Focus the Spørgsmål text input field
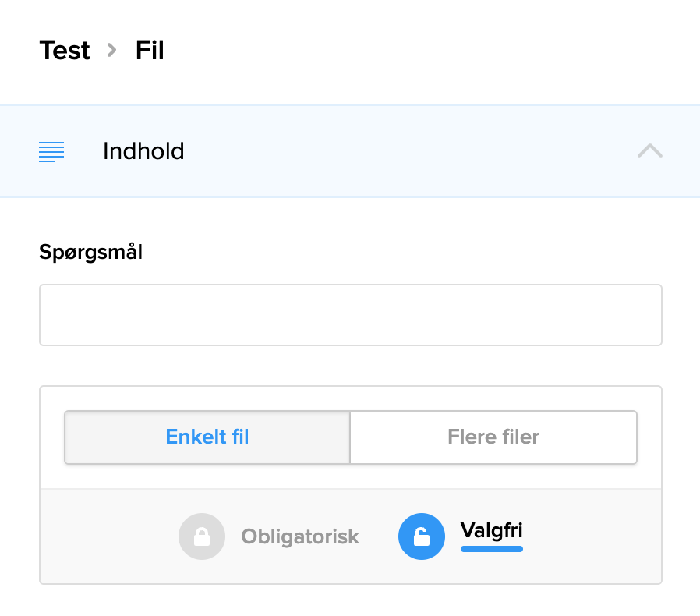This screenshot has height=616, width=700. click(351, 315)
